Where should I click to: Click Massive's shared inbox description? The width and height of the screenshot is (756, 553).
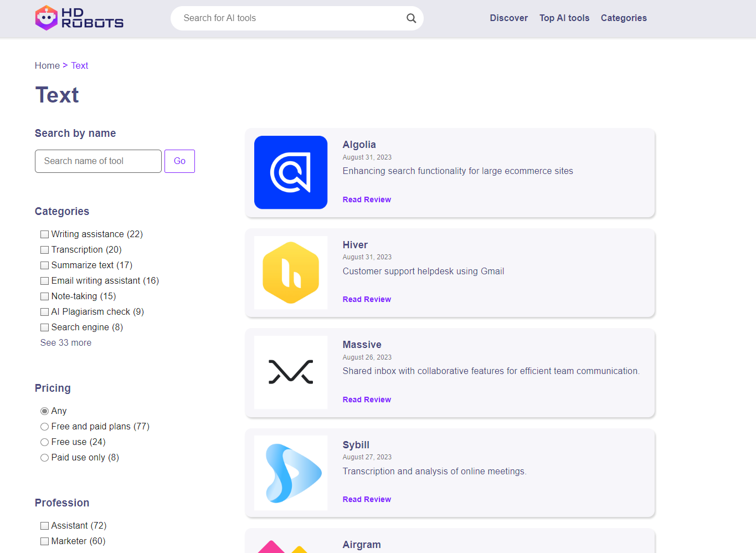491,371
